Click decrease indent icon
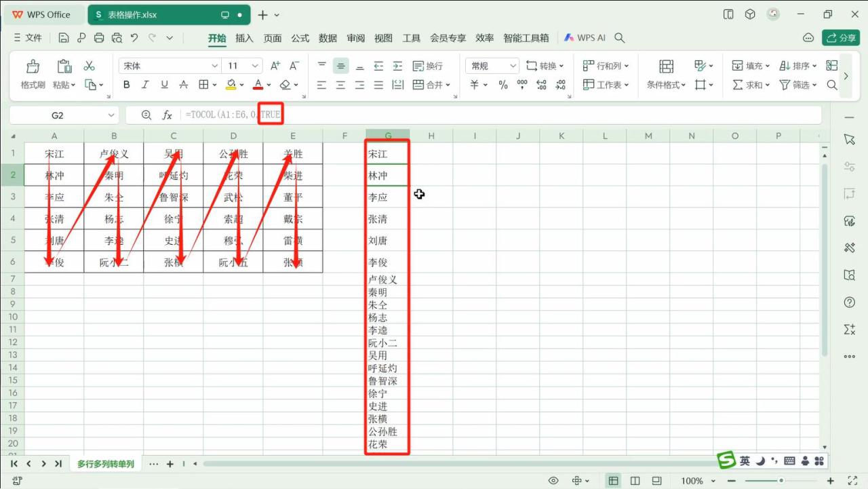Viewport: 868px width, 489px height. click(378, 66)
